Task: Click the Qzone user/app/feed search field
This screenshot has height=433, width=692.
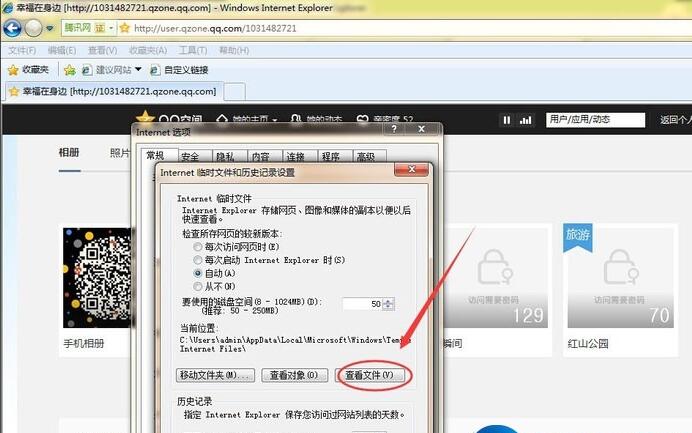Action: pyautogui.click(x=595, y=120)
